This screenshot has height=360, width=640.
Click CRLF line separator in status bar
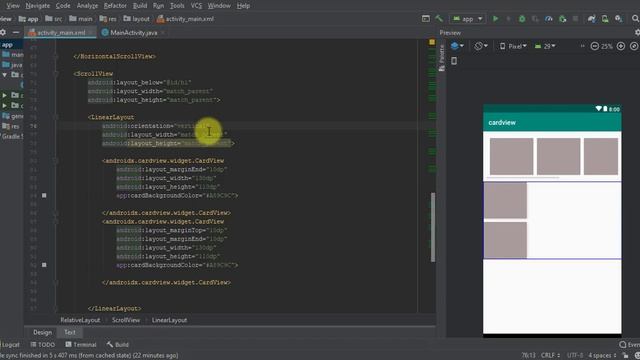pyautogui.click(x=550, y=356)
